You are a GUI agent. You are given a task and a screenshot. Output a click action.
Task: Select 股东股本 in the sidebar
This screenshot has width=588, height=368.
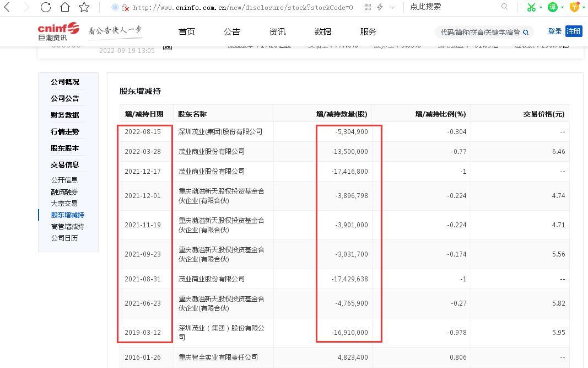[65, 148]
